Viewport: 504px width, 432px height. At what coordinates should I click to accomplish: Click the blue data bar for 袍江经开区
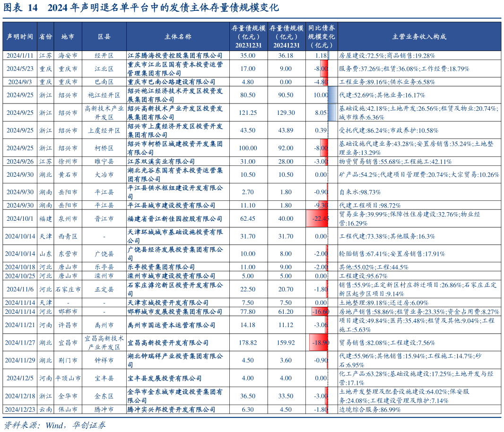click(332, 95)
